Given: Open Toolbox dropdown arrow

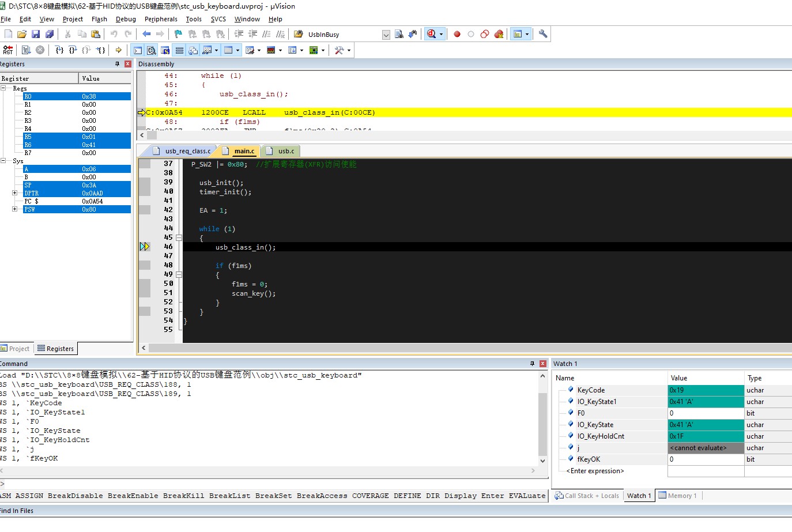Looking at the screenshot, I should 349,50.
